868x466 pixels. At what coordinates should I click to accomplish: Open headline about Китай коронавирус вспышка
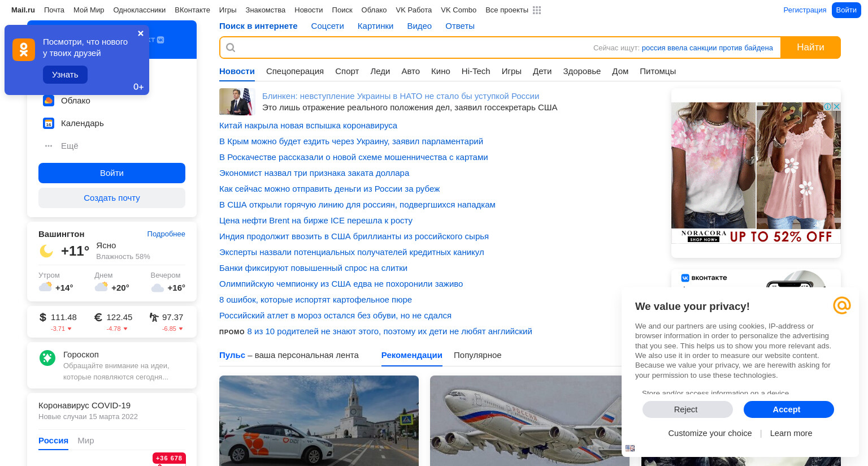tap(308, 126)
